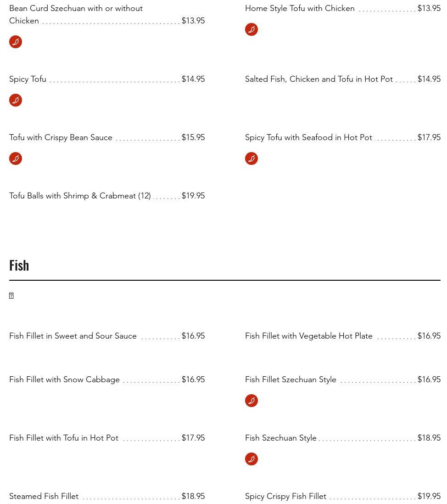Click spicy icon under Home Style Tofu with Chicken
Viewport: 447px width, 504px height.
click(x=251, y=29)
